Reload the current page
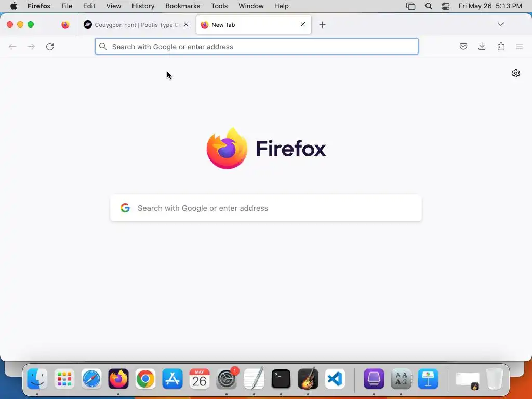The image size is (532, 399). click(x=50, y=46)
